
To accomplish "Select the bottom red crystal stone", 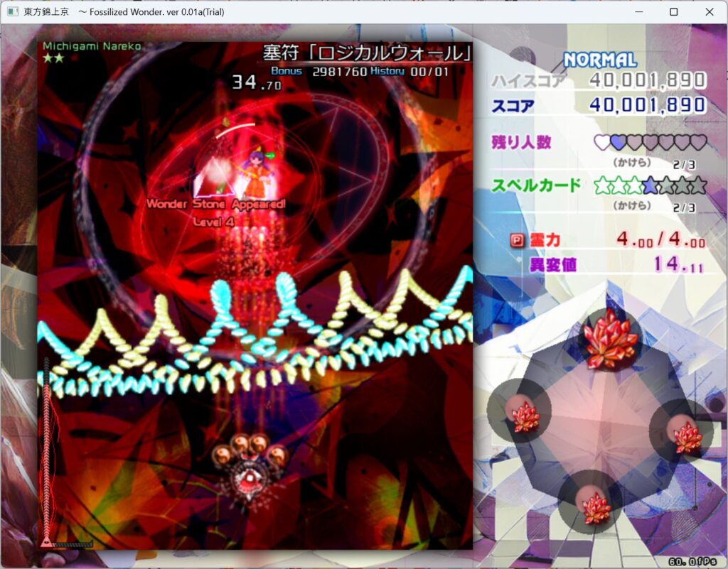I will coord(596,508).
